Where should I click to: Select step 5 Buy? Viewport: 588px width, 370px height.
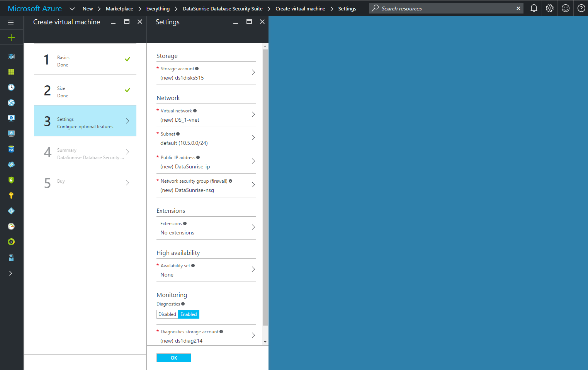coord(85,183)
